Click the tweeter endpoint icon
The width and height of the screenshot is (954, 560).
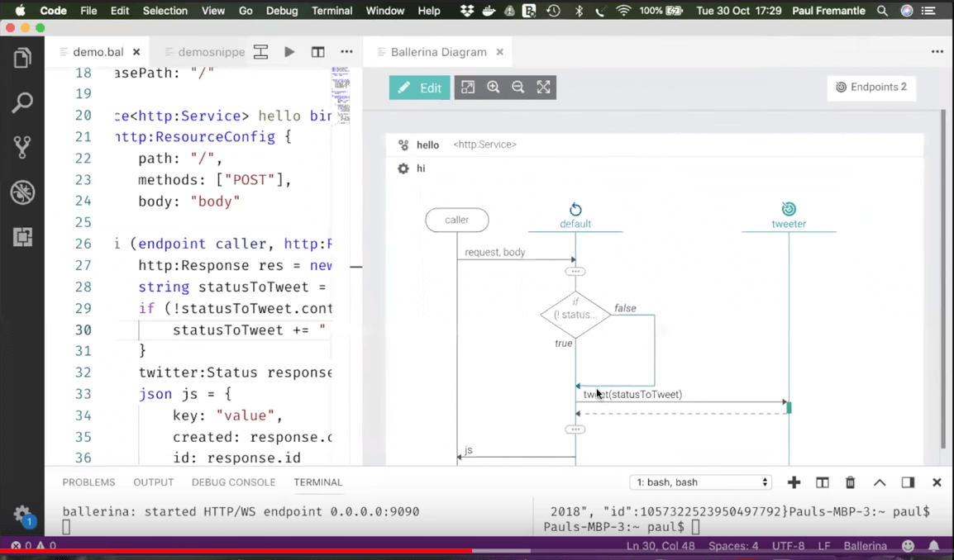(x=789, y=209)
